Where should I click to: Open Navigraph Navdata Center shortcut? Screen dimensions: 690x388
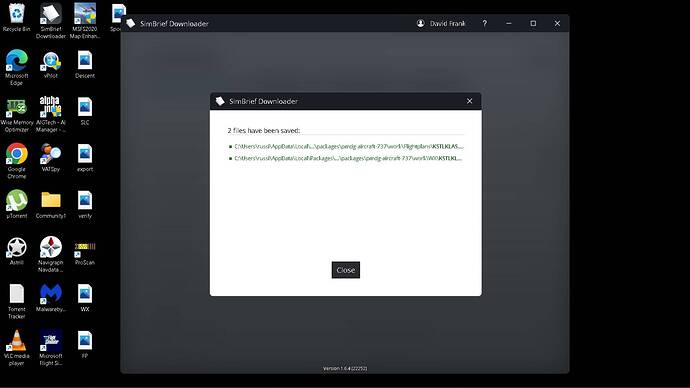tap(51, 254)
